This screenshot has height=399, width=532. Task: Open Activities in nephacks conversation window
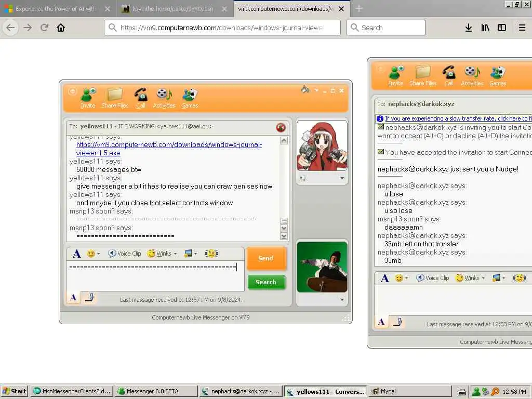(x=472, y=76)
